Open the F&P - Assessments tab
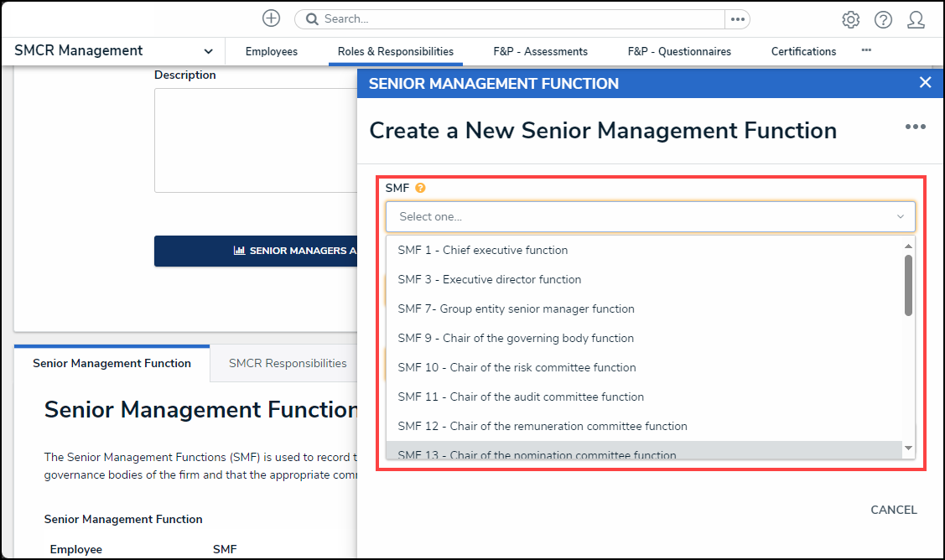This screenshot has height=560, width=945. click(540, 51)
